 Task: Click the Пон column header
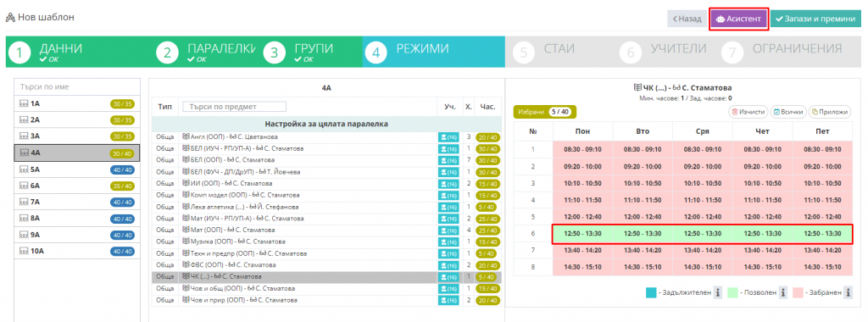(582, 131)
